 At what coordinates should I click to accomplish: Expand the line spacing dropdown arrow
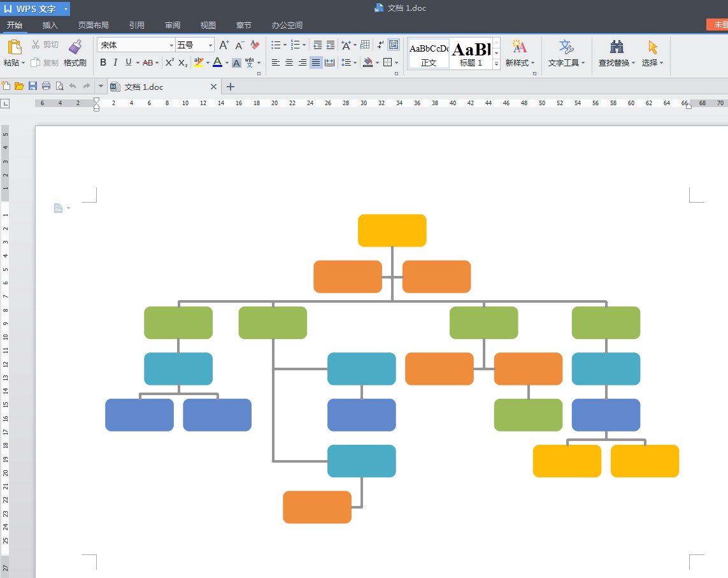[x=355, y=62]
